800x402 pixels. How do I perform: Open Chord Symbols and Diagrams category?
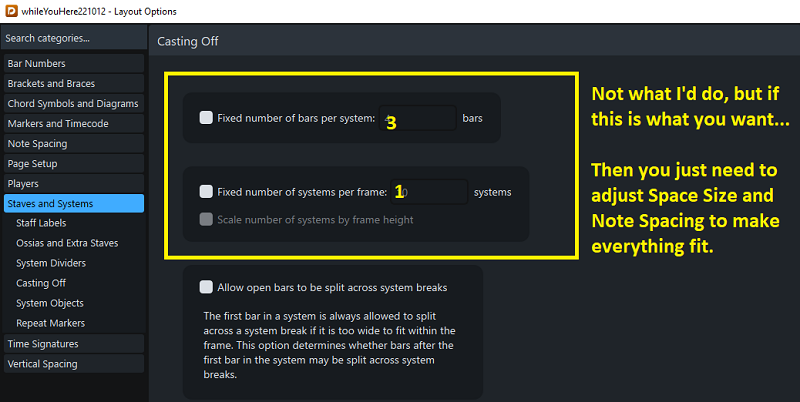[x=72, y=104]
